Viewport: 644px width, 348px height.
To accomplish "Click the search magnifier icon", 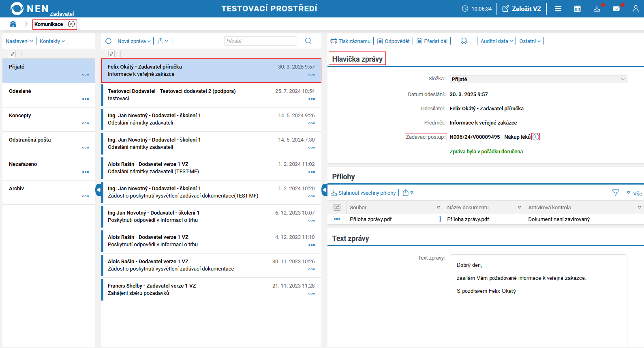I will 308,41.
